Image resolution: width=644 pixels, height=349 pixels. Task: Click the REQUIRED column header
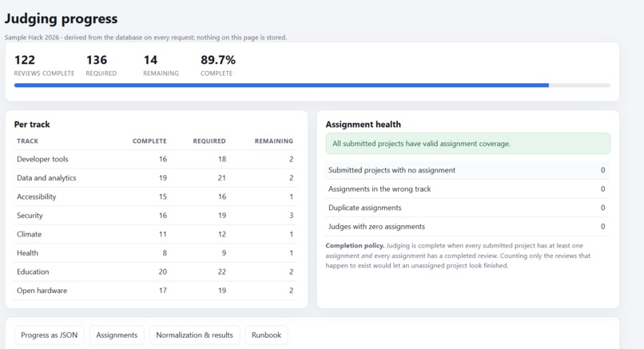click(x=209, y=141)
